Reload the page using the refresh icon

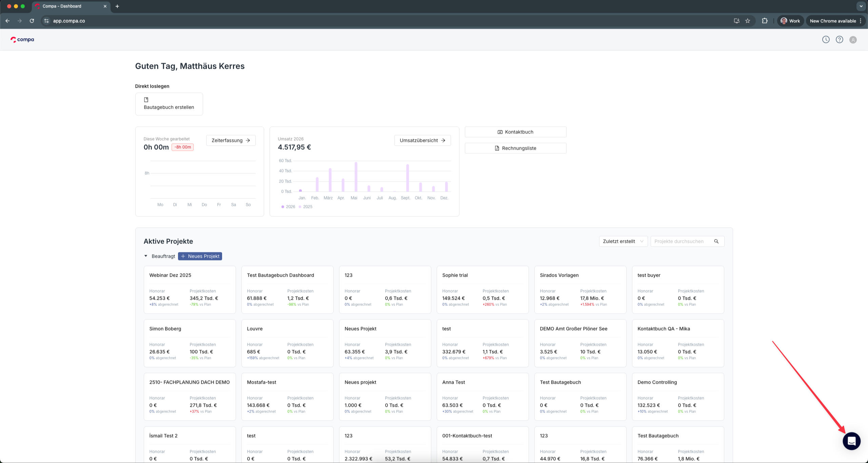(32, 21)
